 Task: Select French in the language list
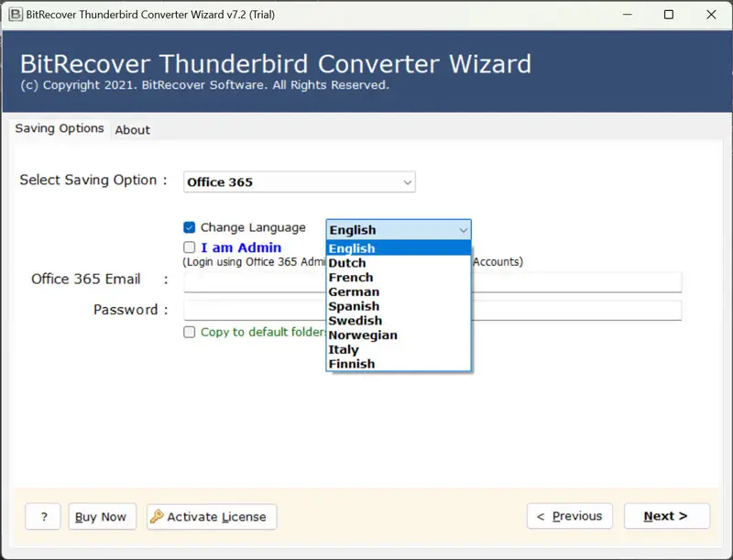tap(351, 278)
